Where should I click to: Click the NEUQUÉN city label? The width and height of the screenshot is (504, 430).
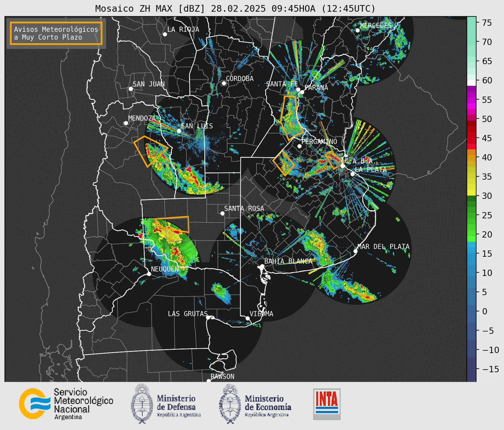pos(165,269)
